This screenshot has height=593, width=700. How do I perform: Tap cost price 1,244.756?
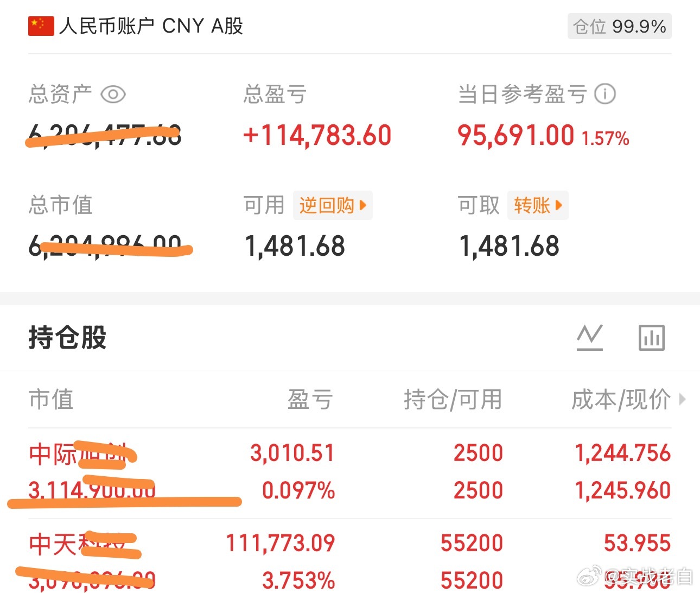pos(623,453)
